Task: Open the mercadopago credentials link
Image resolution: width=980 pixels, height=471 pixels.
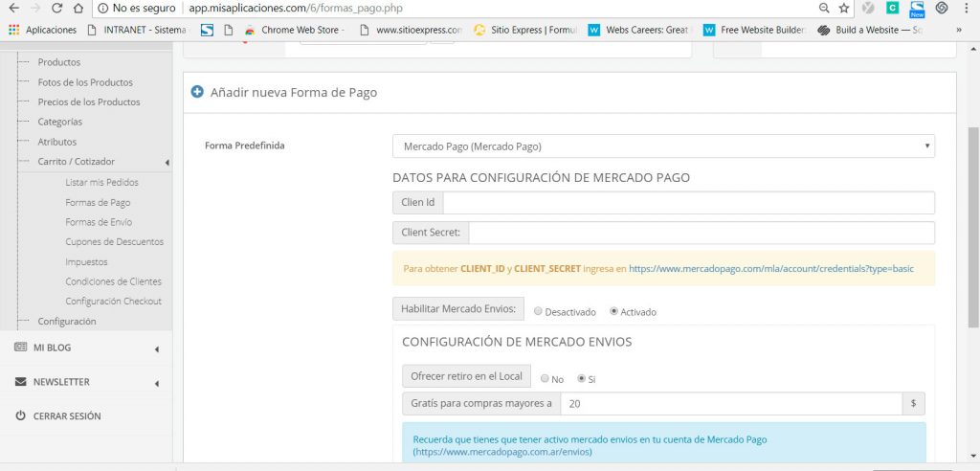Action: pyautogui.click(x=771, y=269)
